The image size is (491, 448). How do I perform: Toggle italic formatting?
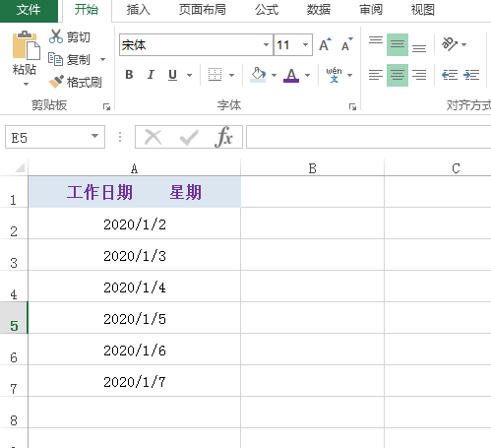(151, 75)
